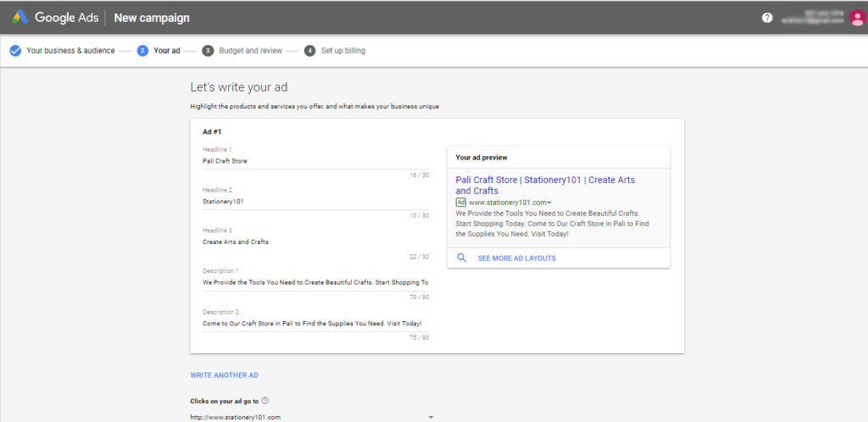Click SEE MORE AD LAYOUTS
The width and height of the screenshot is (868, 422).
(x=516, y=258)
